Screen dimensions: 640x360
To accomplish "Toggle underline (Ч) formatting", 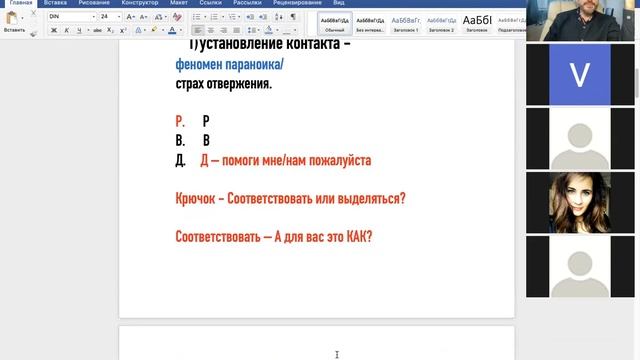I will click(x=79, y=30).
